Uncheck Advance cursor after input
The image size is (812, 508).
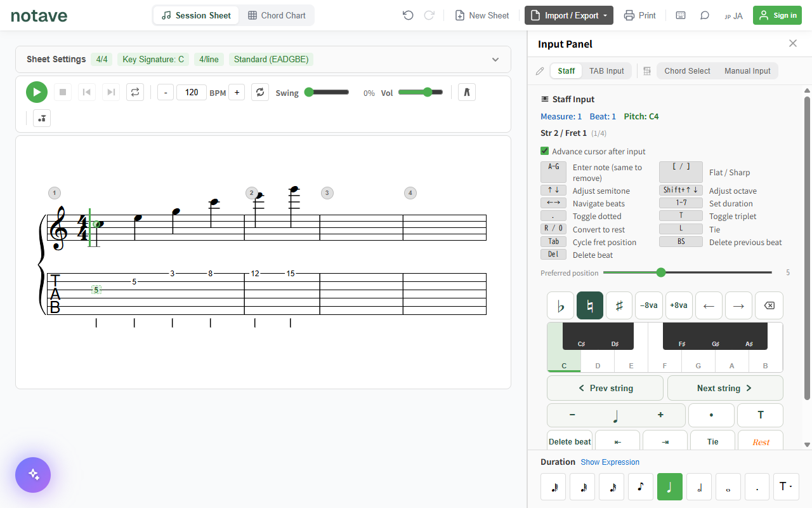[544, 151]
